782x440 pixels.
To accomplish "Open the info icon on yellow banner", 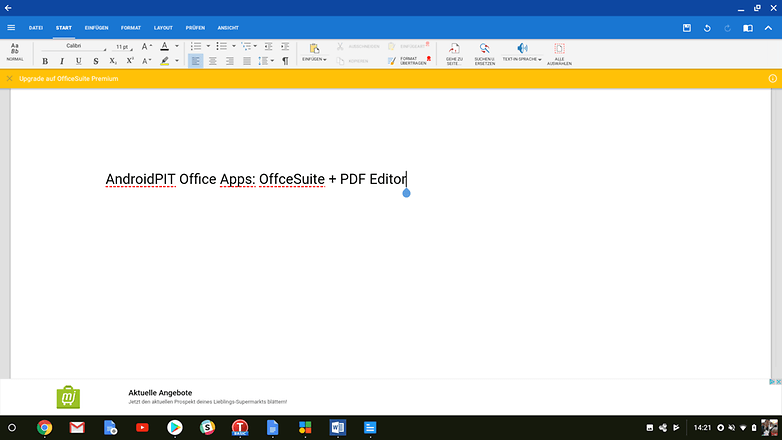I will coord(773,78).
